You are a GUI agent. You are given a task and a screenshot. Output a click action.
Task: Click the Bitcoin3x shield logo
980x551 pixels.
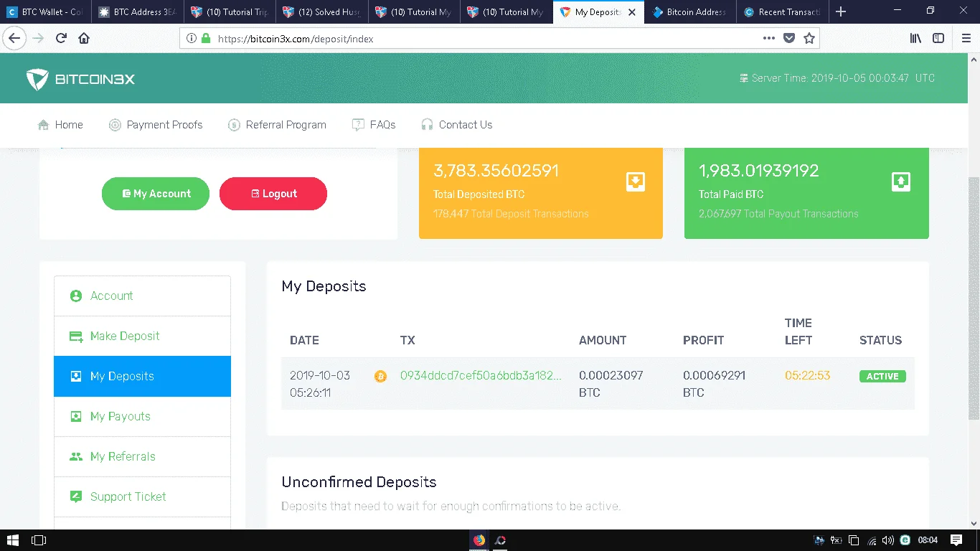(x=37, y=79)
